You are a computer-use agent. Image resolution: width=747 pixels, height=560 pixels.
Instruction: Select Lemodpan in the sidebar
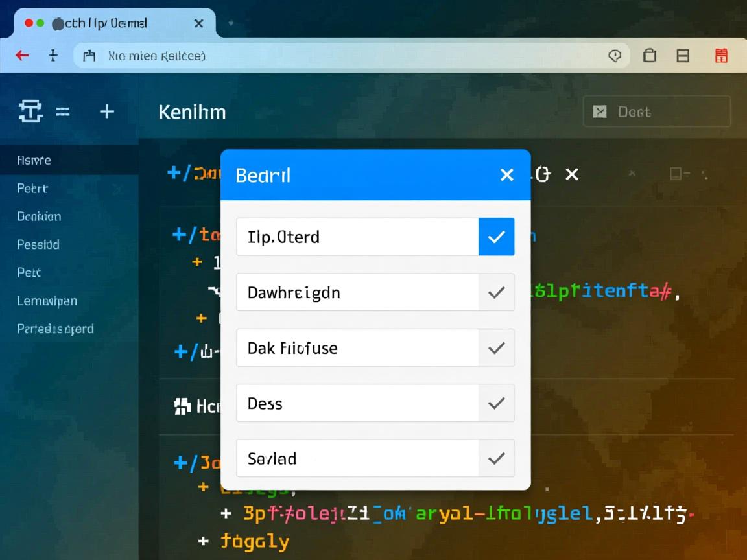47,301
